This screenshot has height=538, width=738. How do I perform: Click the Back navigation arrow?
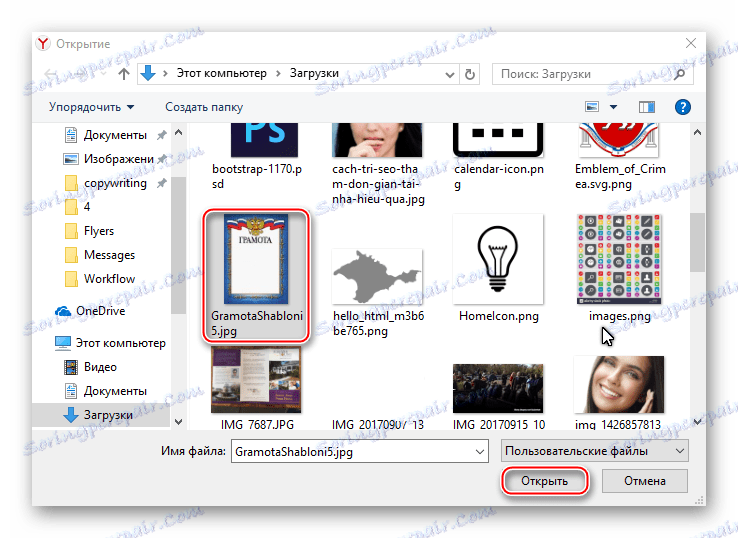[51, 74]
